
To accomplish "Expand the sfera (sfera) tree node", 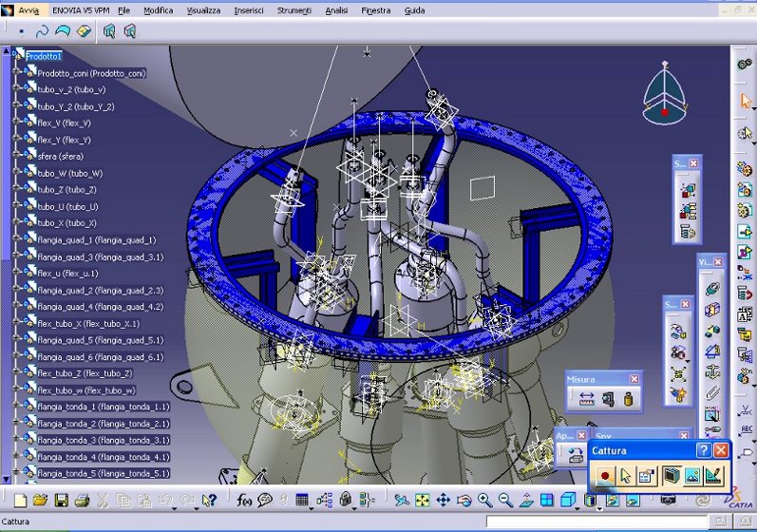I will tap(16, 156).
